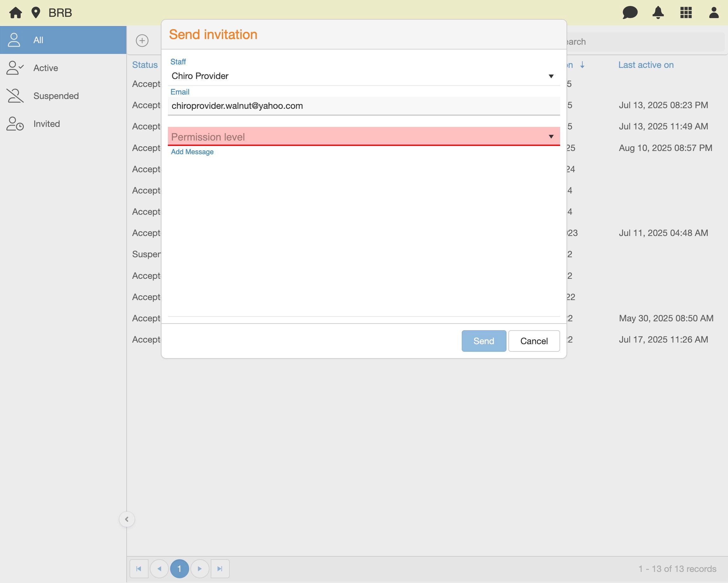
Task: Collapse sidebar with chevron button
Action: tap(127, 519)
